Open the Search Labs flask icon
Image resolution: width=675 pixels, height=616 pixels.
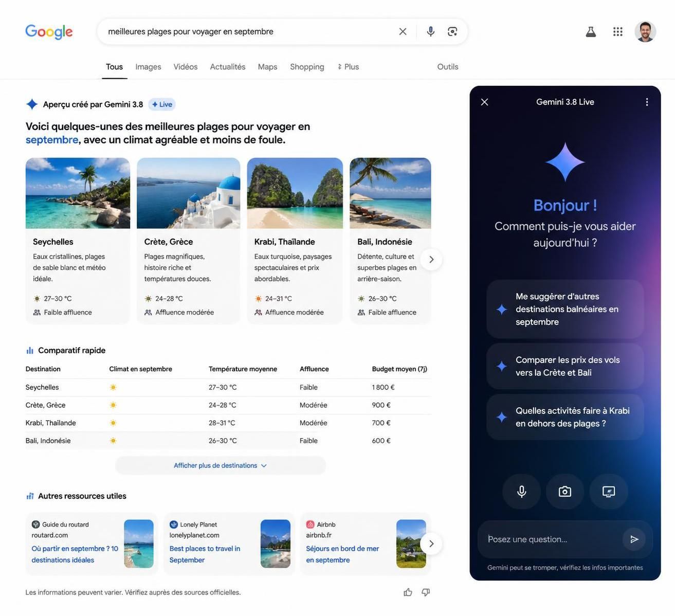(591, 32)
